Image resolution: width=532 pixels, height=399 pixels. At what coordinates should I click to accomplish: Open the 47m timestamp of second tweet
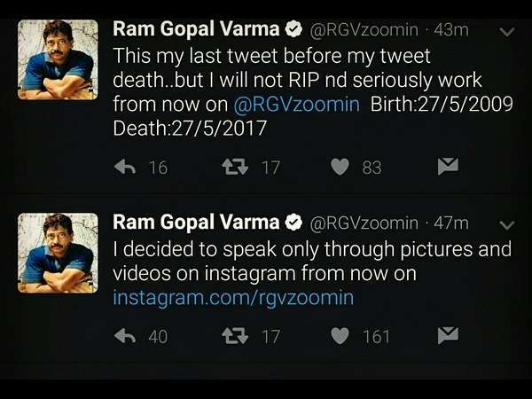[450, 223]
